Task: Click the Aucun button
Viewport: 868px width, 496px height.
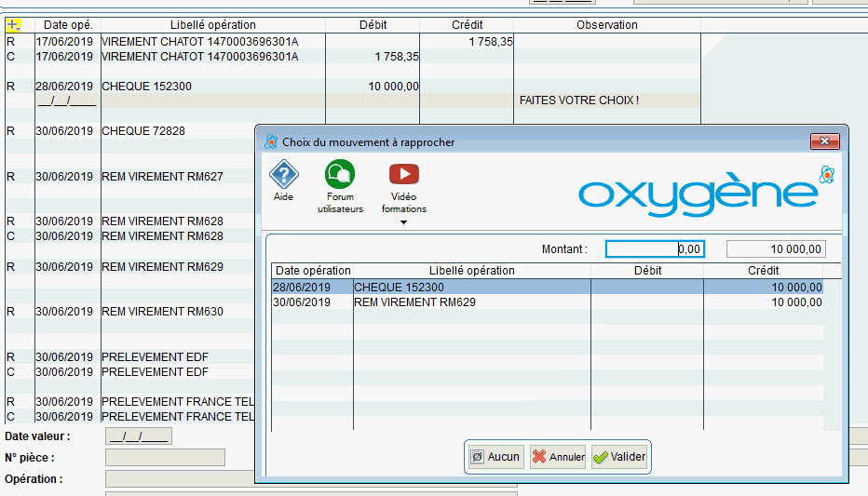Action: tap(495, 457)
